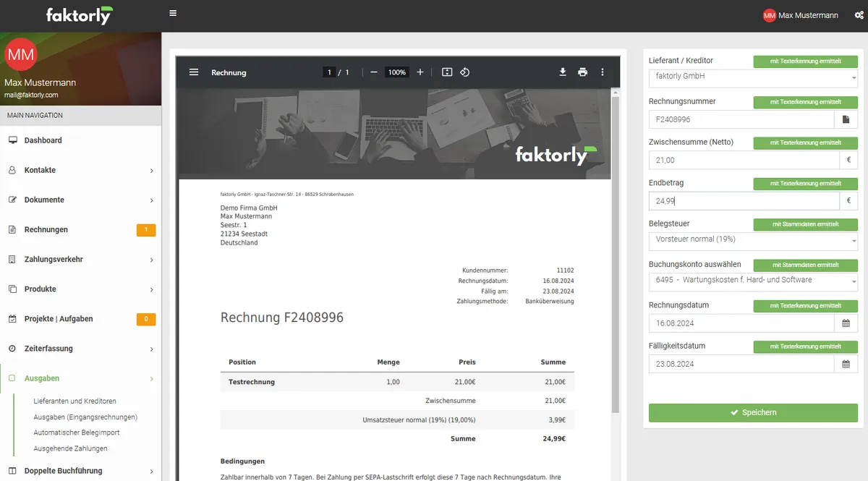Click the fit to page icon in PDF toolbar

447,72
